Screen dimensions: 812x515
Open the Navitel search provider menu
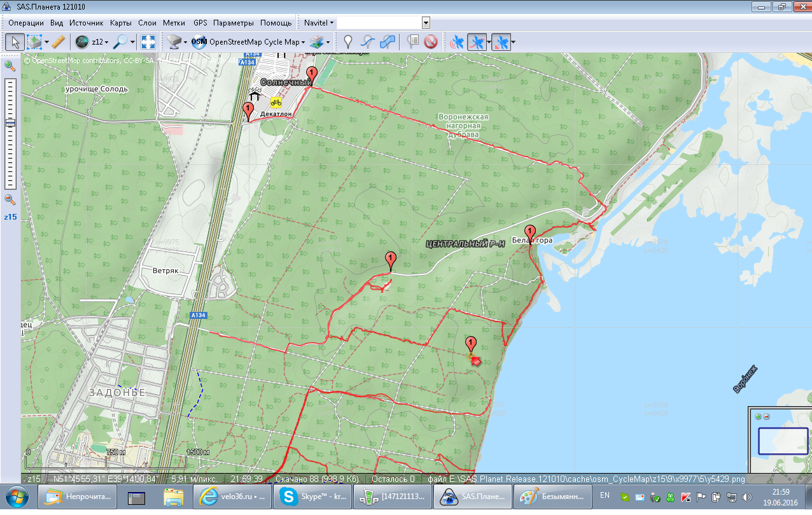(319, 22)
